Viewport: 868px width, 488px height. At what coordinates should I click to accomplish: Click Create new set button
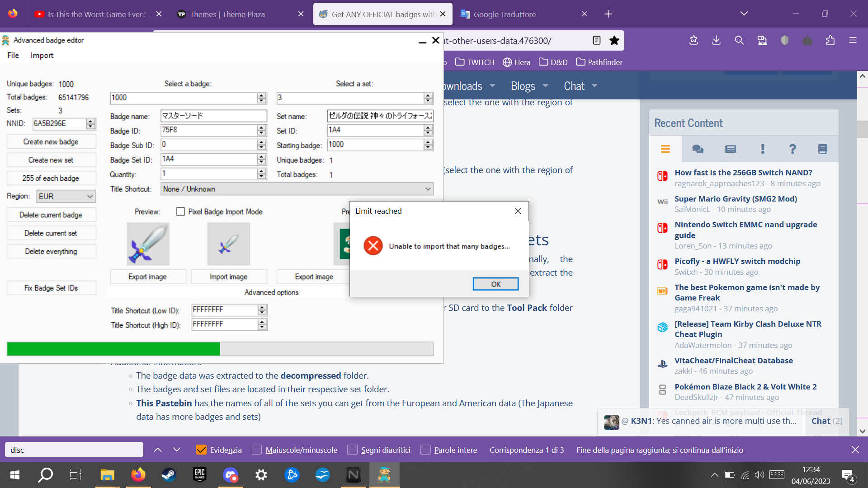51,160
